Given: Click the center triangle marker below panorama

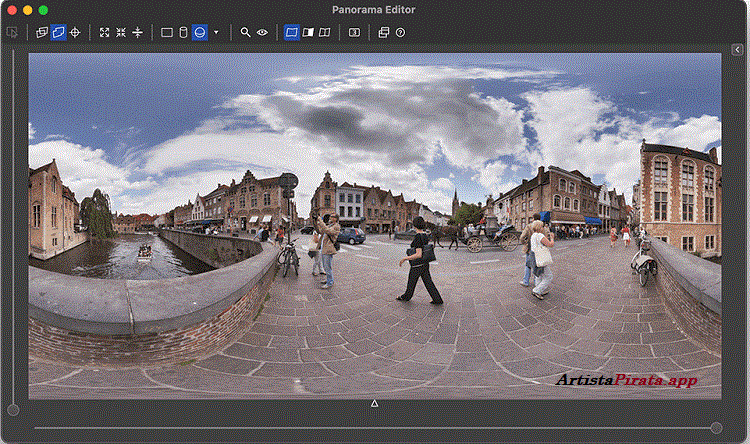Looking at the screenshot, I should point(375,404).
